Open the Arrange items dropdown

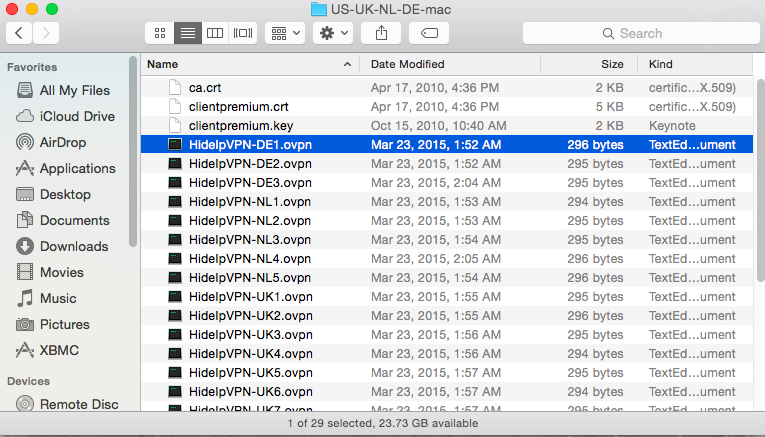[x=284, y=33]
